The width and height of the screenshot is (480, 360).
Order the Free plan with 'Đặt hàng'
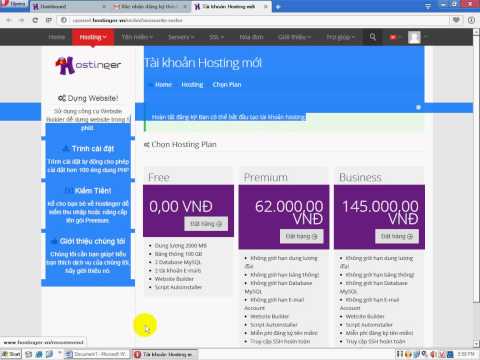(206, 224)
